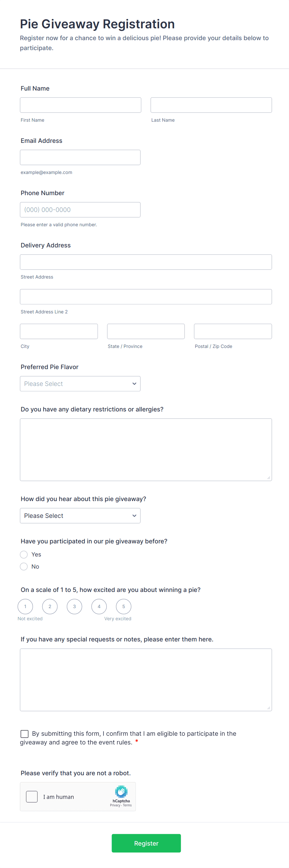Choose excitement rating 5 Very excited

[123, 607]
